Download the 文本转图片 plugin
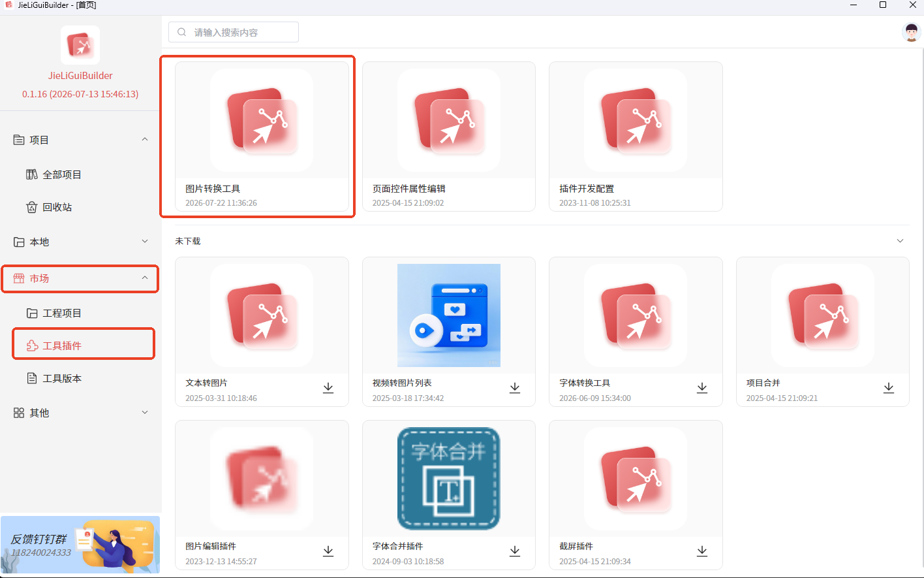This screenshot has height=578, width=924. click(x=328, y=388)
